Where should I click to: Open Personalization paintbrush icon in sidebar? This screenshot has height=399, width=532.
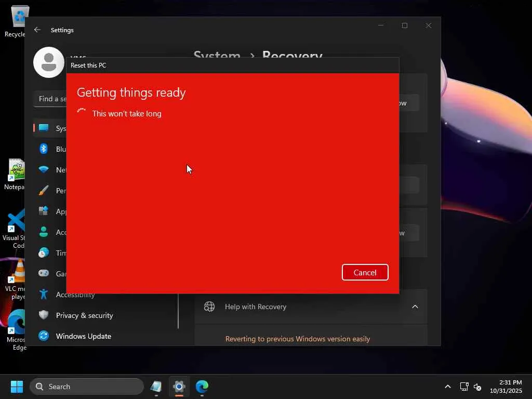tap(44, 190)
